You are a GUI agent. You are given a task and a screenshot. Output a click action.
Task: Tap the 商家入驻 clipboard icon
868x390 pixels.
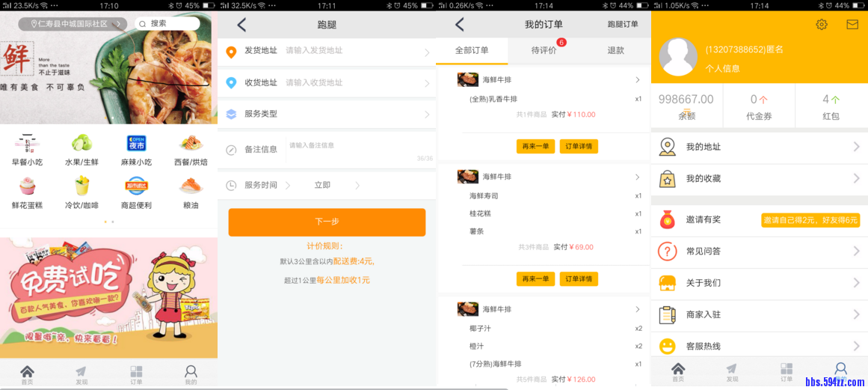click(668, 314)
